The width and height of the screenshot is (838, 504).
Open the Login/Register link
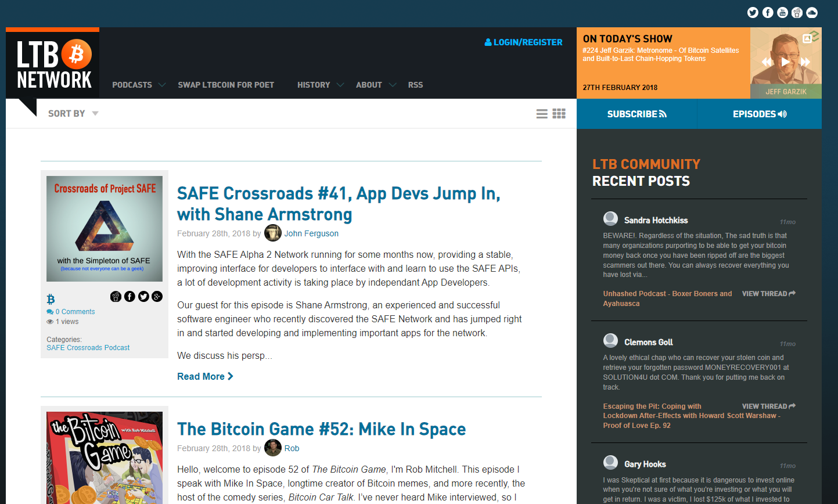tap(524, 42)
